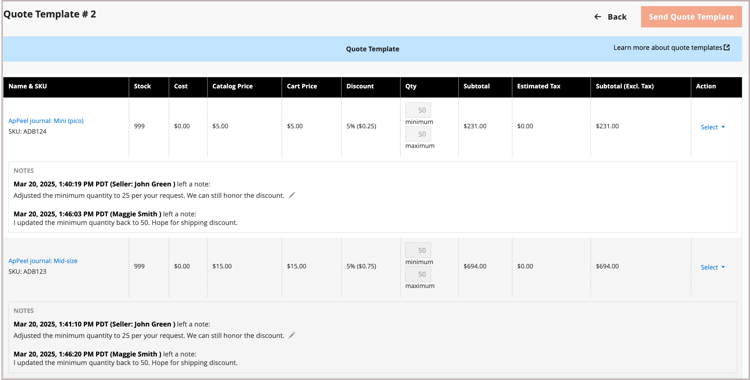
Task: Edit John Green's 1:40:19 PM note pencil icon
Action: click(292, 195)
